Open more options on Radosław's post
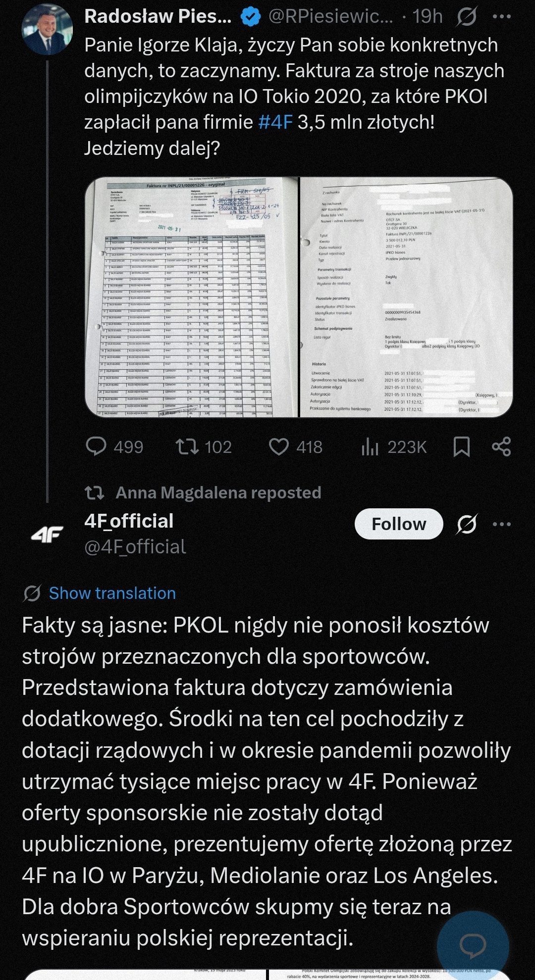Screen dimensions: 535x980 (x=501, y=17)
